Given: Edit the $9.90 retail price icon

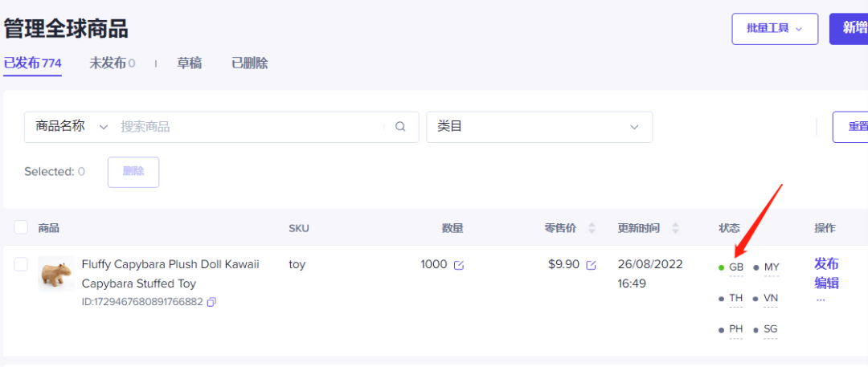Looking at the screenshot, I should pyautogui.click(x=592, y=265).
